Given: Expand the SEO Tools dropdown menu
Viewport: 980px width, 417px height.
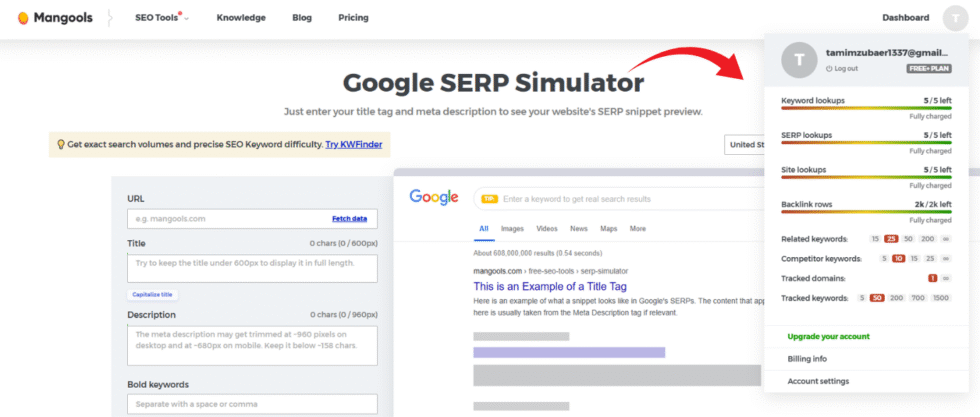Looking at the screenshot, I should coord(162,18).
